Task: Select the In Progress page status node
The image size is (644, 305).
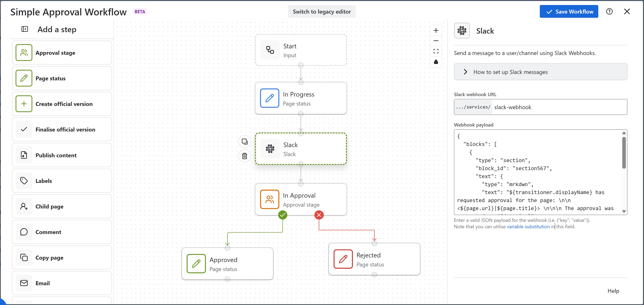Action: point(301,98)
